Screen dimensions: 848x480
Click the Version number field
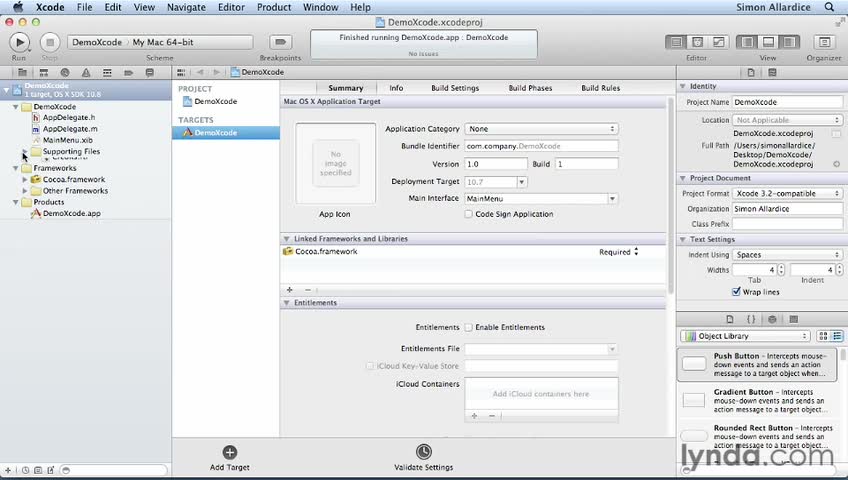pyautogui.click(x=495, y=164)
